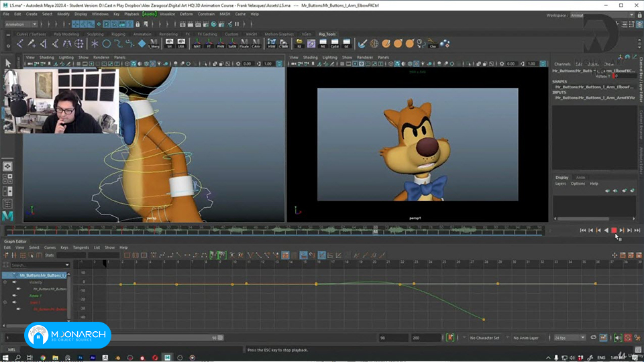Open the Animation menu set dropdown

coord(21,24)
